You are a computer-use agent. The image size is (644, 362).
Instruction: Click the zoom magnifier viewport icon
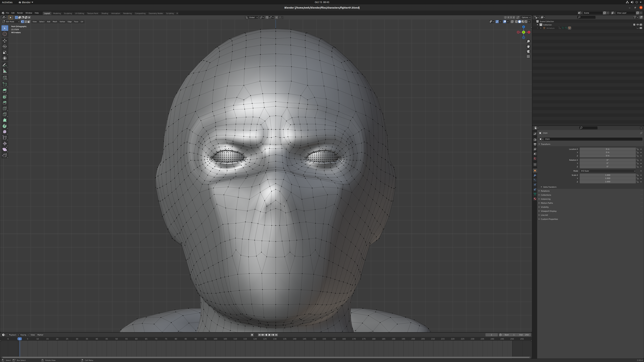coord(528,41)
